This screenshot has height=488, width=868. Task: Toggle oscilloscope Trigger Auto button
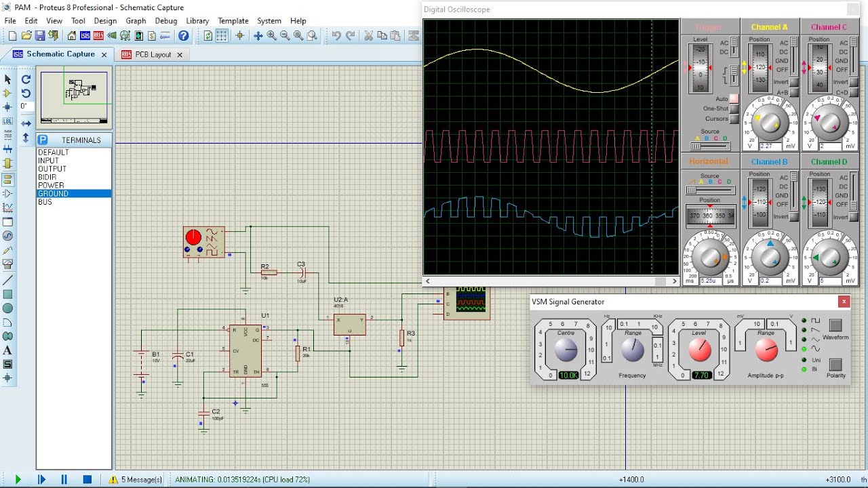tap(734, 99)
